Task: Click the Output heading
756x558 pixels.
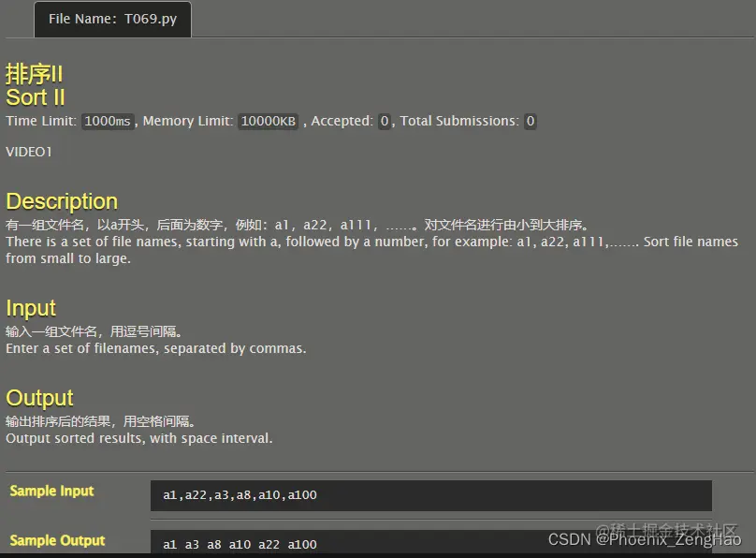Action: pos(39,398)
